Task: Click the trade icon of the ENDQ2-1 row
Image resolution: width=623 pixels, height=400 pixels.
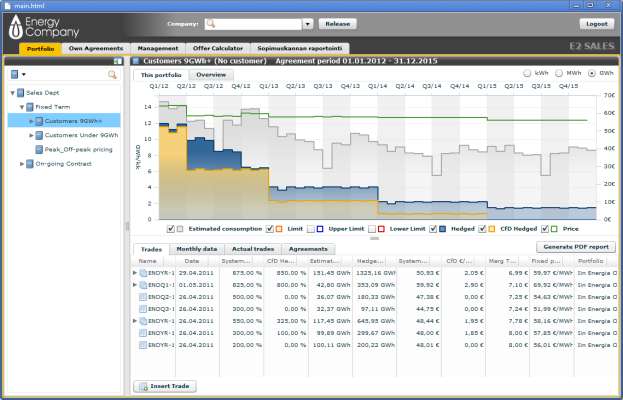Action: (143, 297)
